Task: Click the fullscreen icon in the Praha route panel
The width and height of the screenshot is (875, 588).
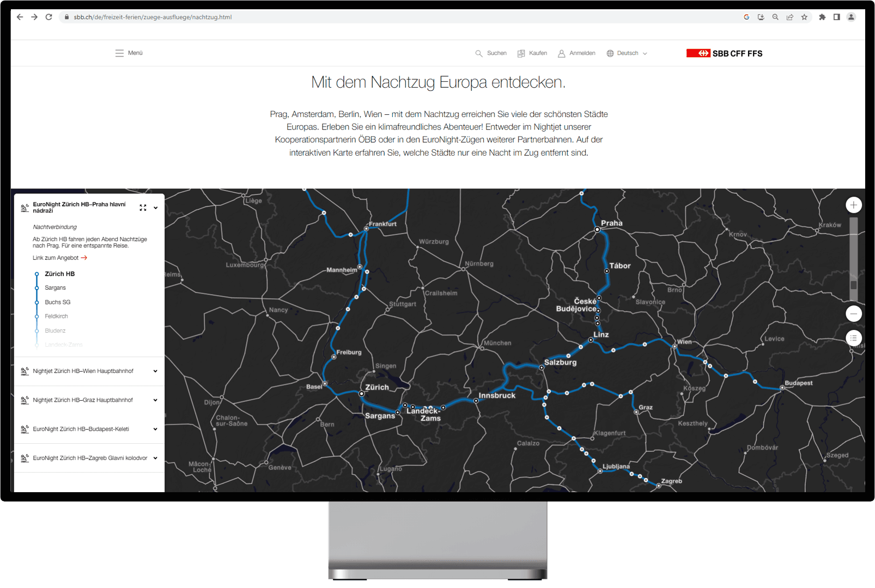Action: coord(143,207)
